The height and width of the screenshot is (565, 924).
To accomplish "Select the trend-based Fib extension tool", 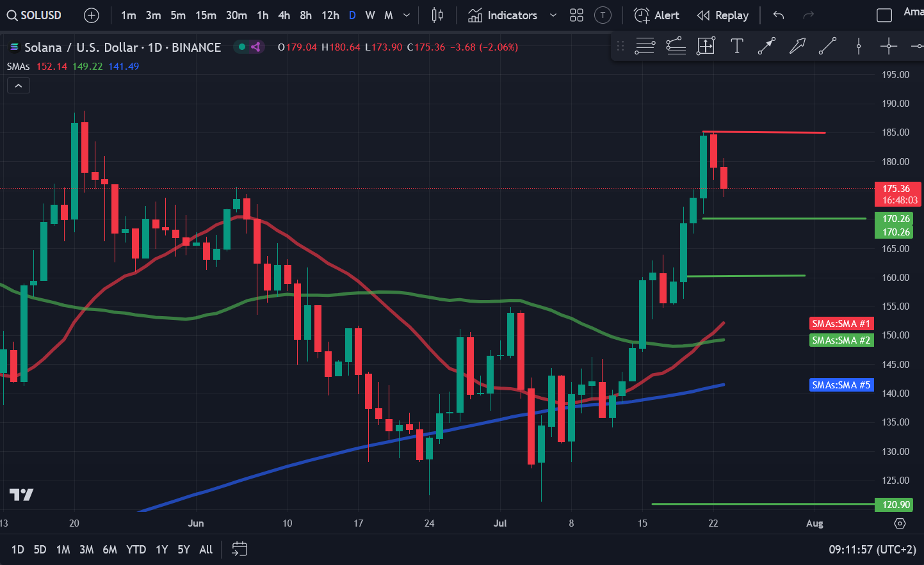I will [676, 46].
